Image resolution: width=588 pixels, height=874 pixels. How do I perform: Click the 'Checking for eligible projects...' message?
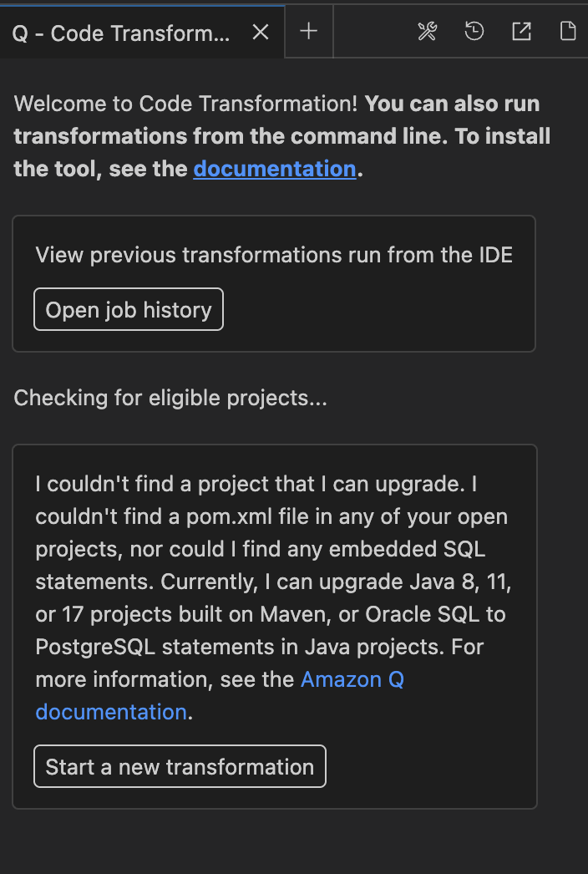pos(170,398)
